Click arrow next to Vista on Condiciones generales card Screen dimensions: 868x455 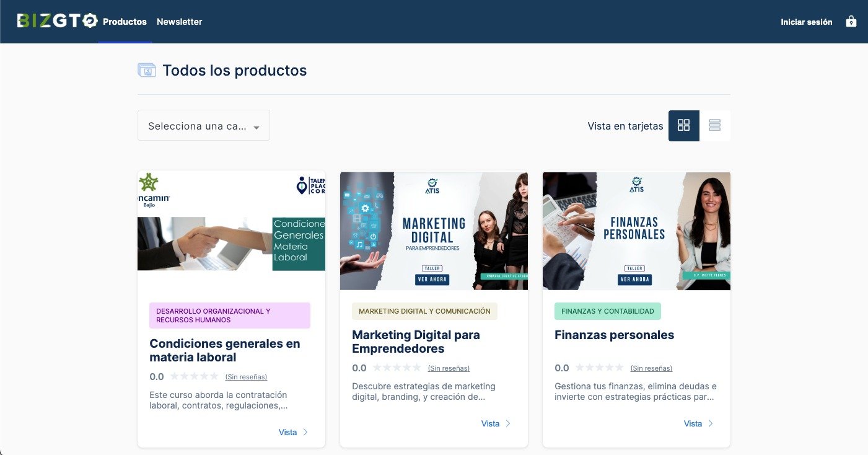(305, 432)
